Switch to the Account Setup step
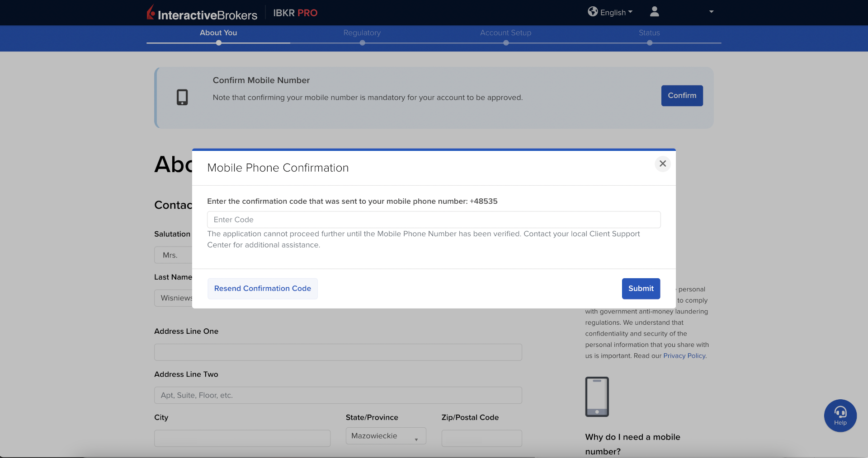868x458 pixels. (x=505, y=33)
